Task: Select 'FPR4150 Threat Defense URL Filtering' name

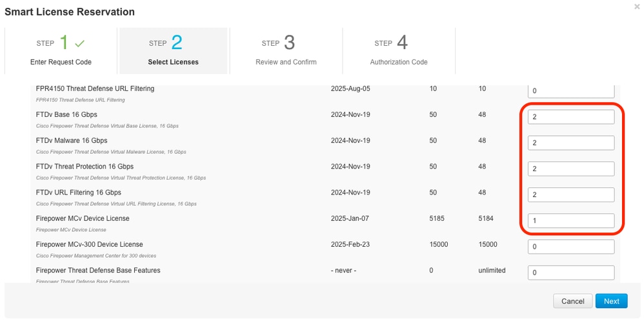Action: pyautogui.click(x=95, y=89)
